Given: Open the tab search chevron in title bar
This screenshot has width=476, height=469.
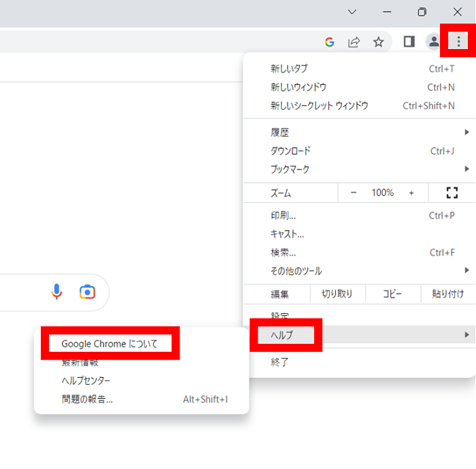Looking at the screenshot, I should pyautogui.click(x=352, y=12).
